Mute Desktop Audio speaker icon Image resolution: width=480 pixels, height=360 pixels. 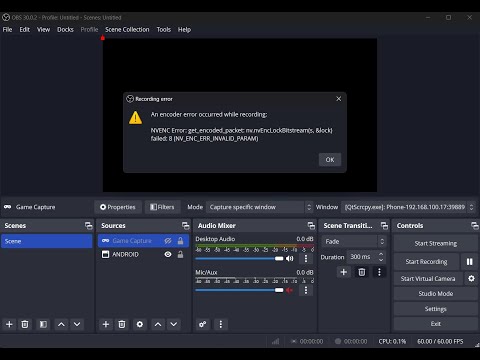coord(290,258)
